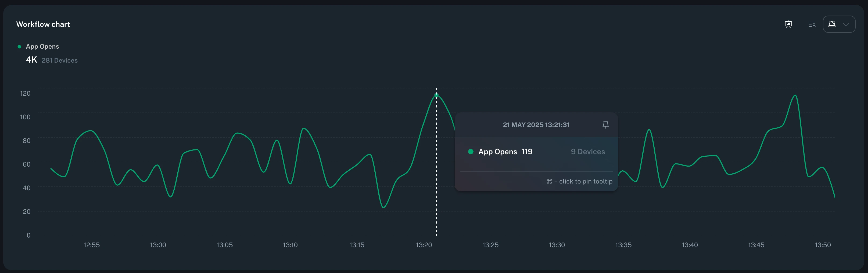Select the 13:25 time axis label
This screenshot has width=868, height=273.
490,245
